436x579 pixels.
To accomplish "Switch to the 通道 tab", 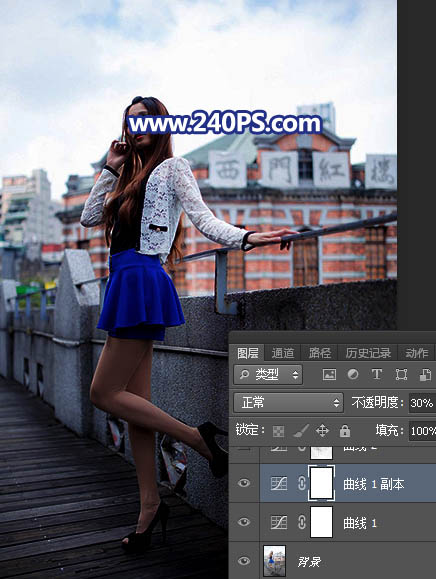I will pos(283,353).
